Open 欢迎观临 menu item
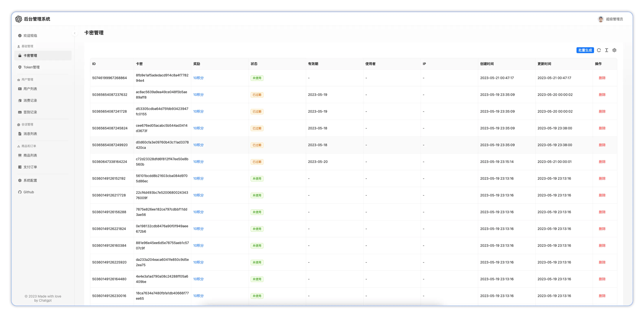 tap(43, 35)
